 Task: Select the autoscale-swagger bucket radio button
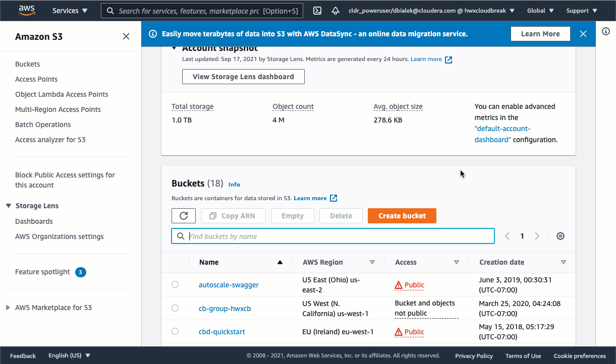click(x=175, y=284)
